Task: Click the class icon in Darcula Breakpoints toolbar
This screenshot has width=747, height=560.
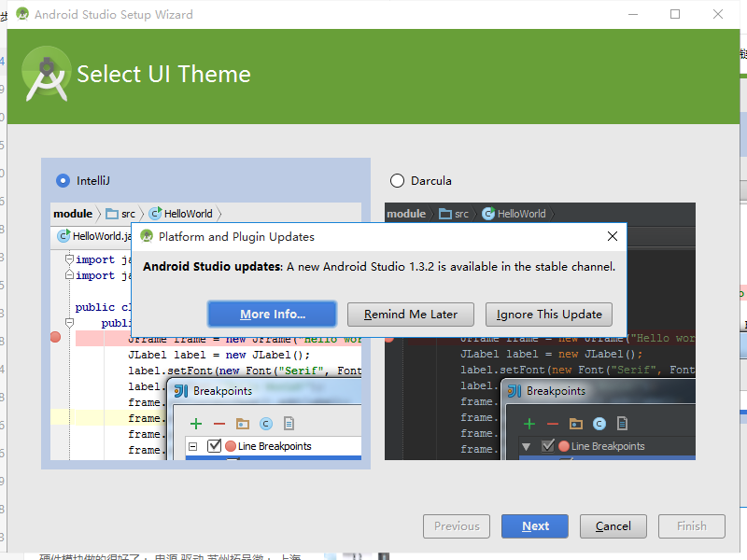Action: click(x=599, y=424)
